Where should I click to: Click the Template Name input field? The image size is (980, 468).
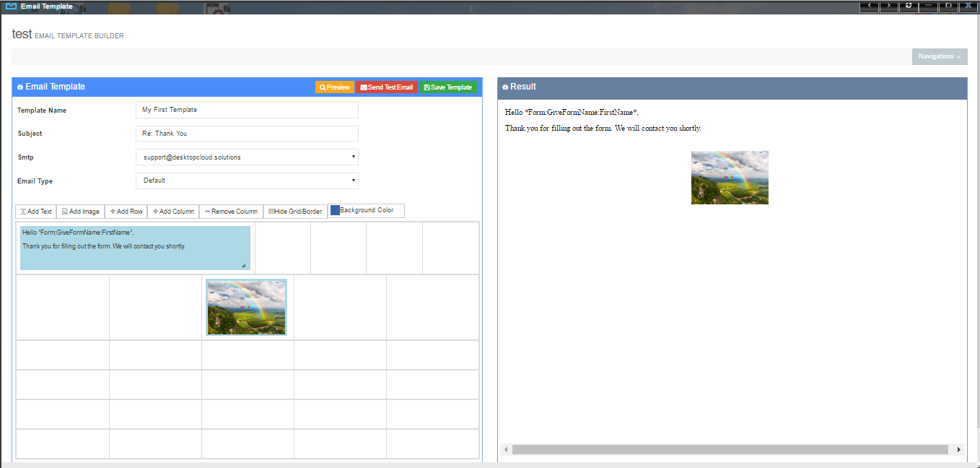[247, 110]
